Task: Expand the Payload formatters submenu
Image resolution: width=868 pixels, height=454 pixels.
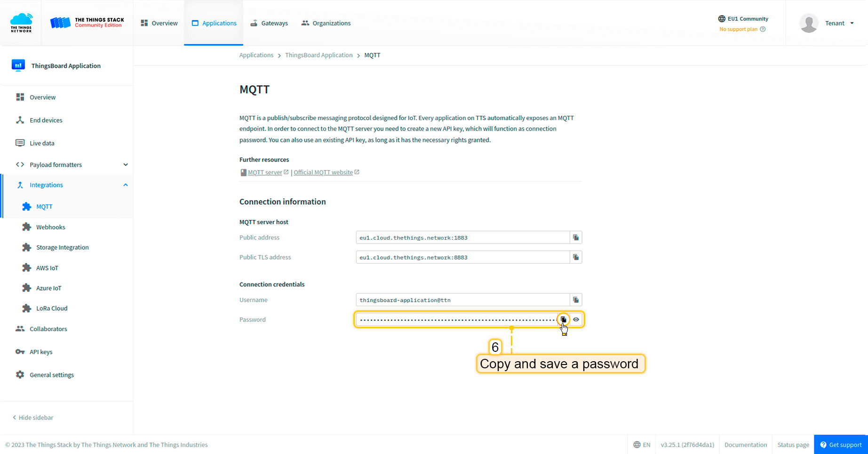Action: 126,165
